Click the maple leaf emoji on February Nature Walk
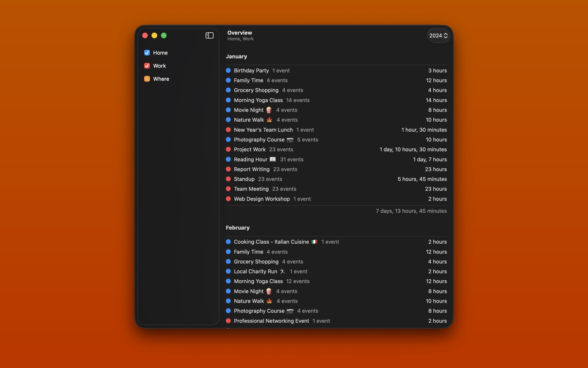This screenshot has height=368, width=588. [x=269, y=301]
